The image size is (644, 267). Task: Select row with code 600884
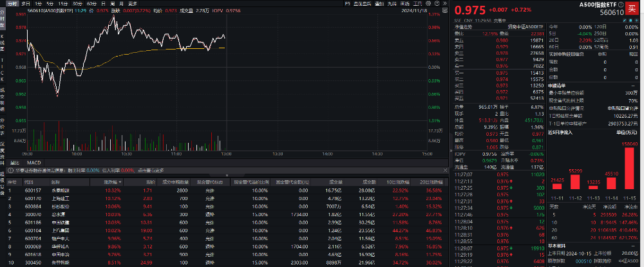[227, 207]
